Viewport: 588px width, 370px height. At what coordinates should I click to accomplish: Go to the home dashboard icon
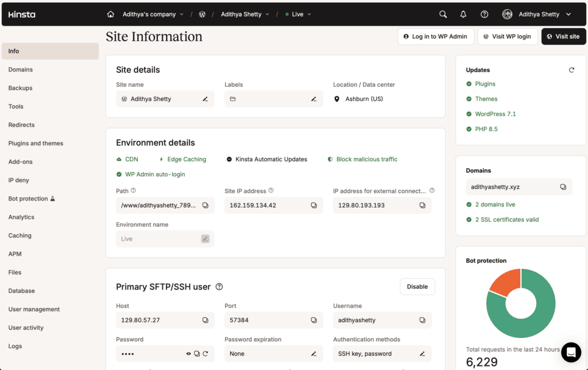coord(110,14)
